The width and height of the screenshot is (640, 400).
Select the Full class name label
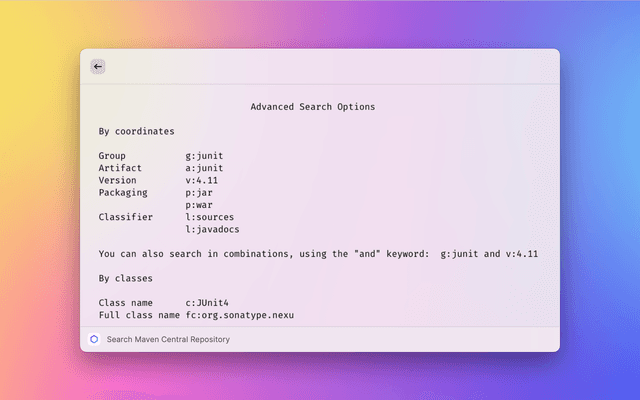(x=138, y=315)
